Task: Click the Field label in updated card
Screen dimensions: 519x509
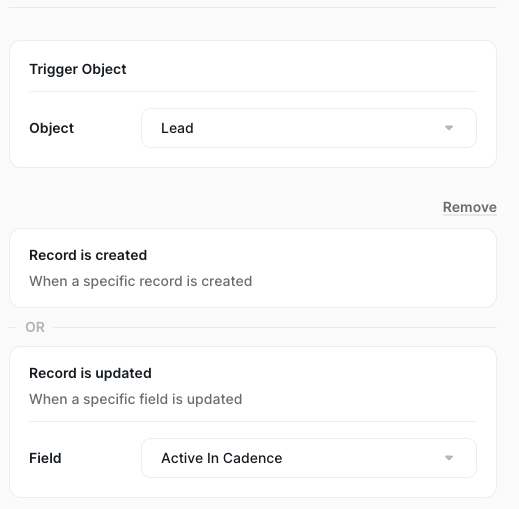Action: pos(45,458)
